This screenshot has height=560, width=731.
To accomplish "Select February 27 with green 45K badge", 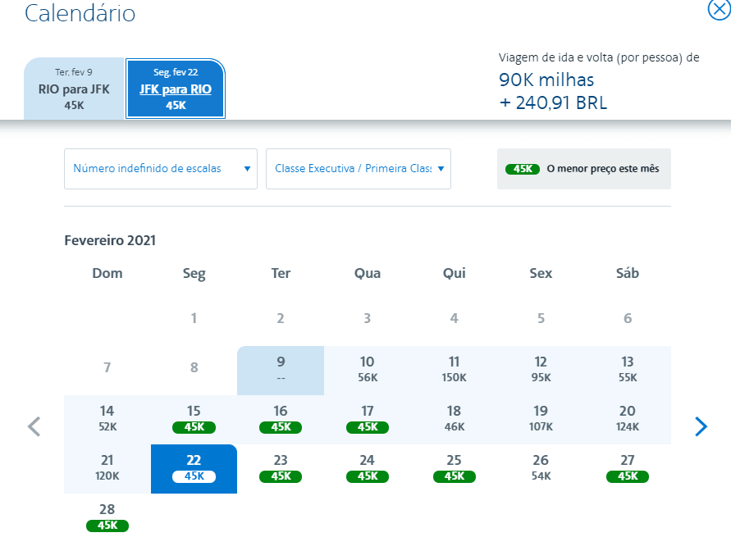I will 628,469.
